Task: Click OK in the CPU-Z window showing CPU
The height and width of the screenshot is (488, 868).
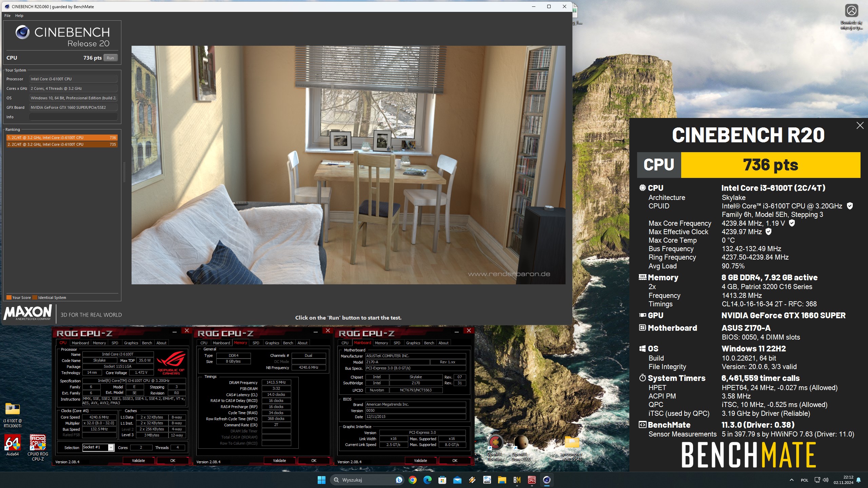Action: [x=173, y=461]
